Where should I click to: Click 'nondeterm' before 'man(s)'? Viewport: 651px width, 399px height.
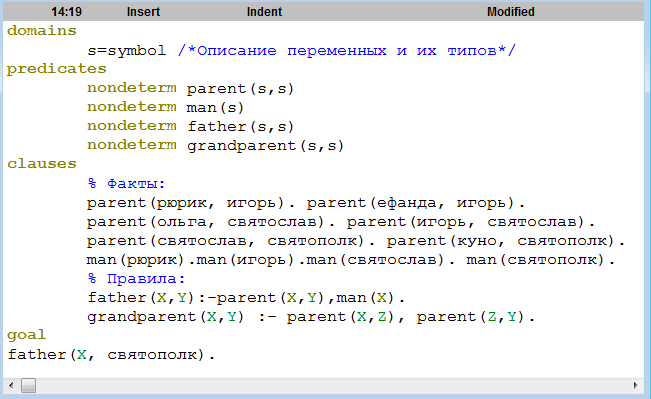(x=132, y=107)
